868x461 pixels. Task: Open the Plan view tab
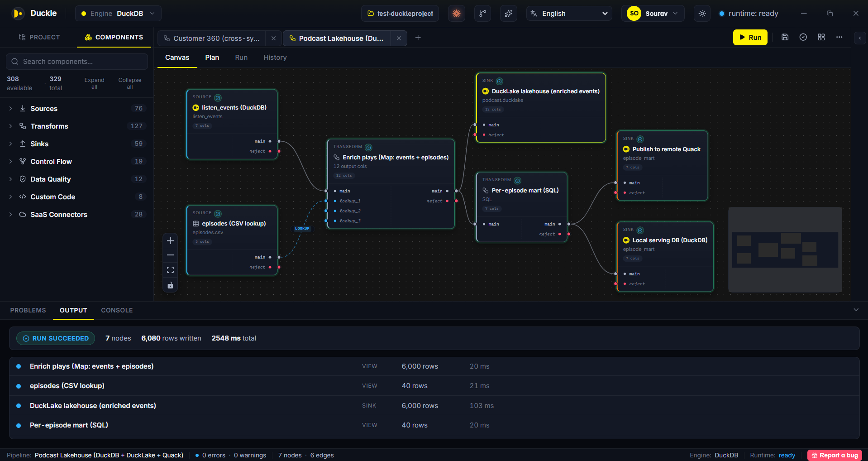click(212, 58)
